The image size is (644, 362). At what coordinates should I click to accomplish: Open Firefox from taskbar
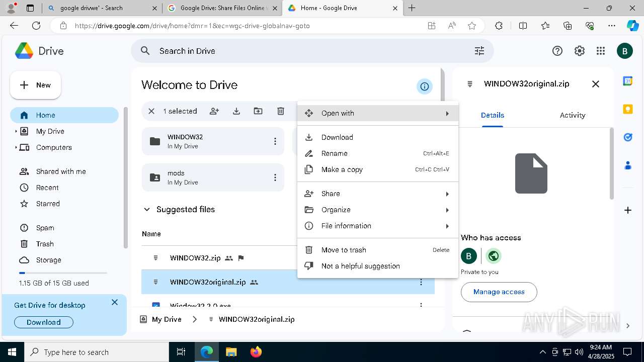pos(256,352)
